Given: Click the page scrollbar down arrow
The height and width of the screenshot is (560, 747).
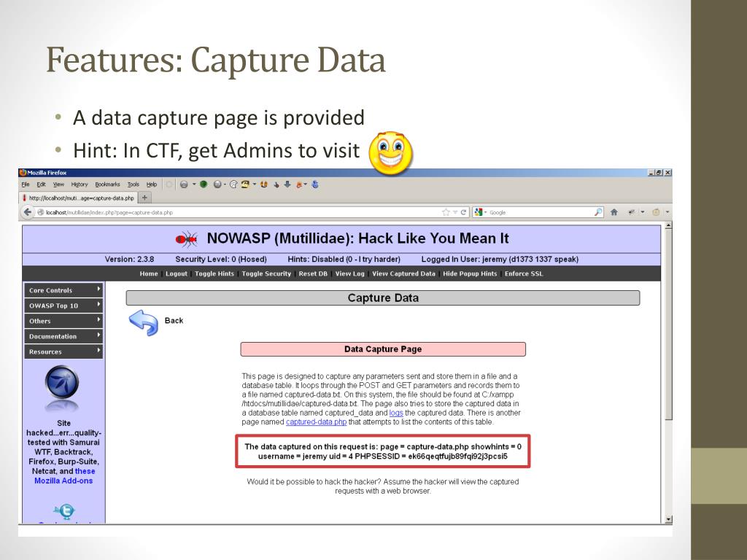Looking at the screenshot, I should [668, 519].
